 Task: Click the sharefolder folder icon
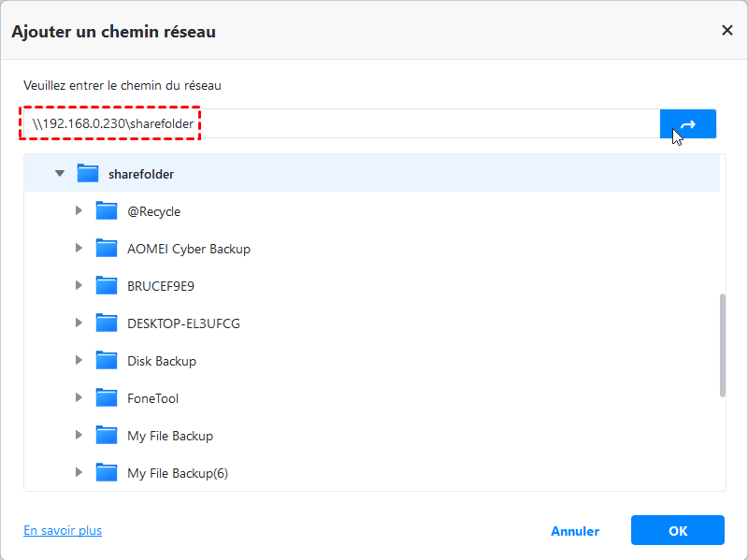(x=88, y=174)
